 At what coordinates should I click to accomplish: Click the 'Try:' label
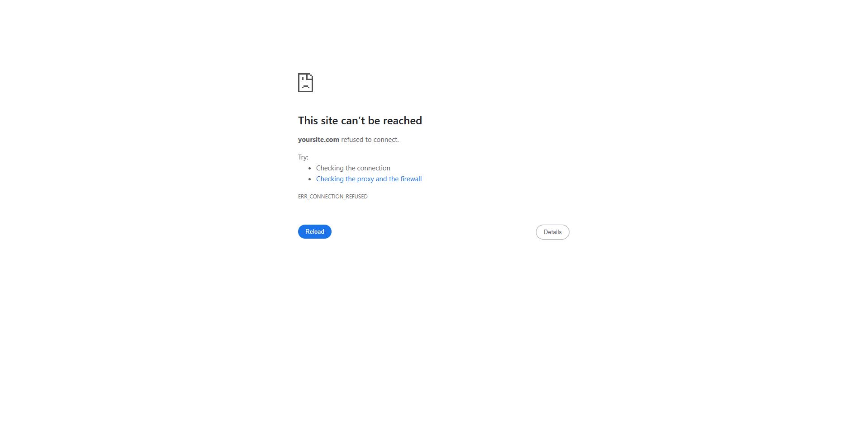pos(303,157)
